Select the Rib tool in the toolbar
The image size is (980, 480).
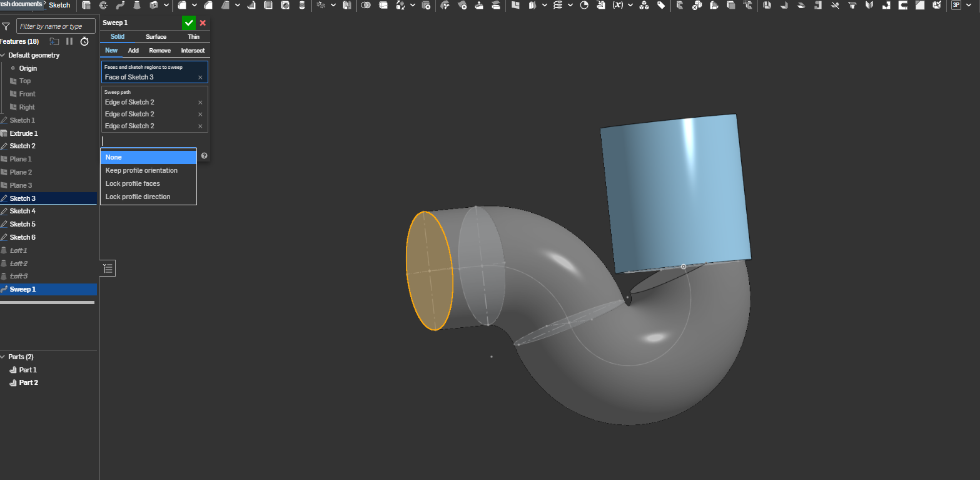click(x=251, y=5)
